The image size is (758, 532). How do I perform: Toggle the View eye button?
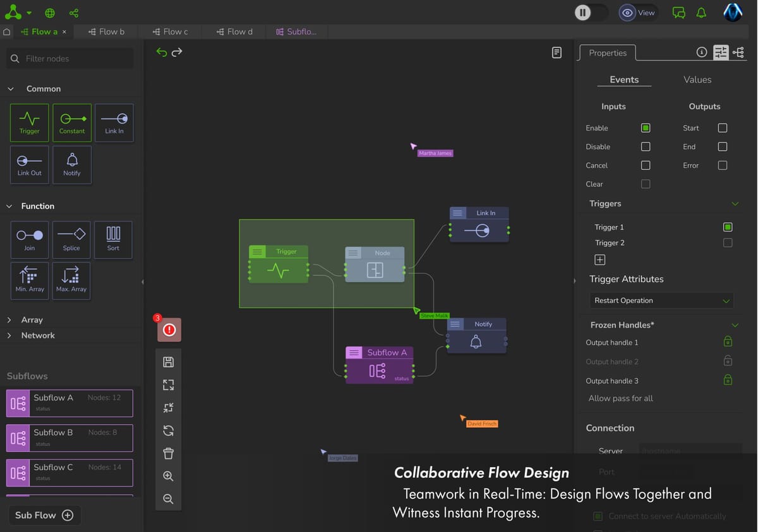pos(637,13)
